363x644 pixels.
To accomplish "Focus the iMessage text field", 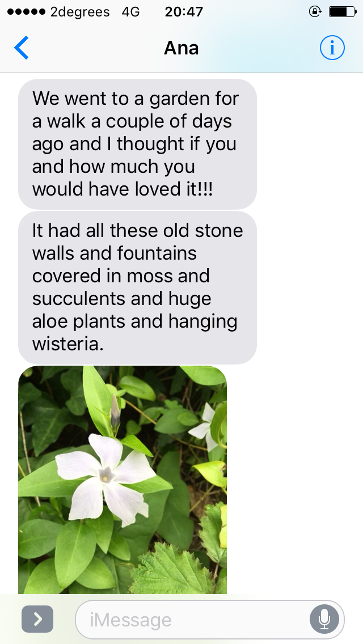I will (210, 619).
